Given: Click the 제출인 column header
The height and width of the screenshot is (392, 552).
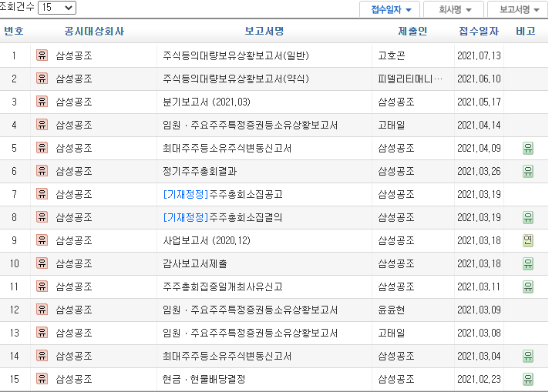Looking at the screenshot, I should [412, 32].
